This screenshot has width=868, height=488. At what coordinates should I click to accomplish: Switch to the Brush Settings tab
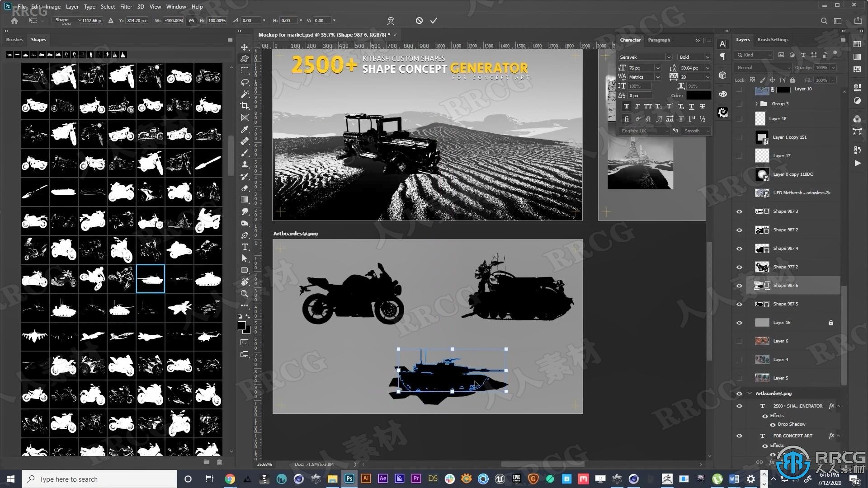coord(773,39)
